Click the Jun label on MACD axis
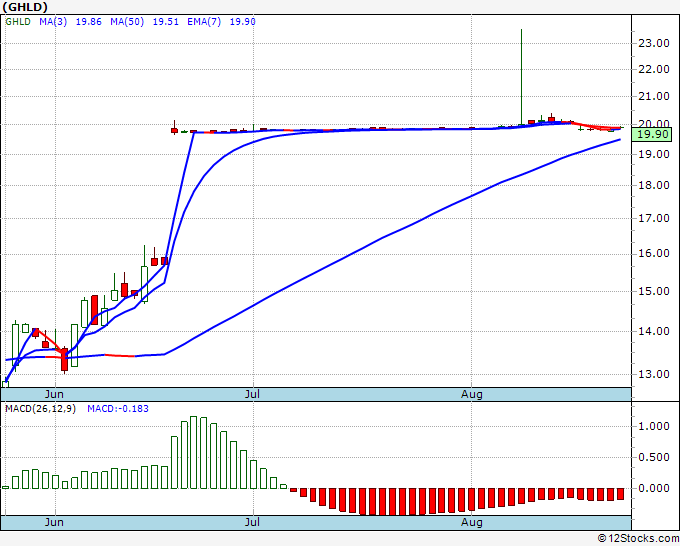 [54, 522]
